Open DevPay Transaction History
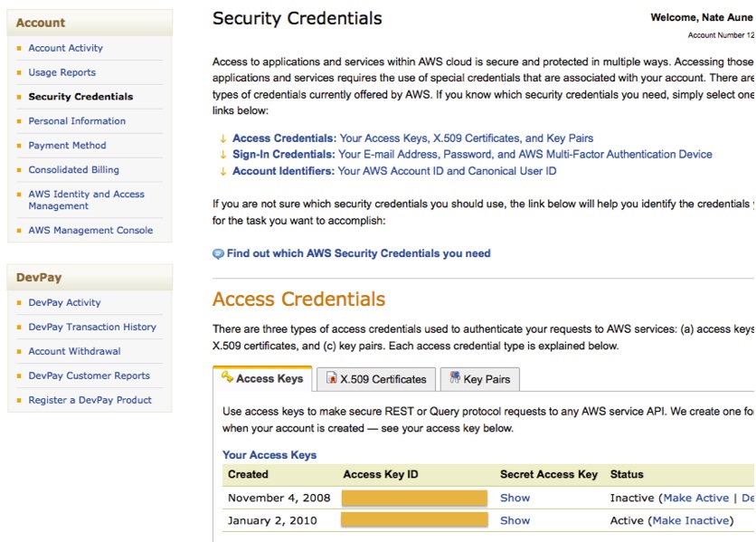This screenshot has height=542, width=756. point(91,327)
